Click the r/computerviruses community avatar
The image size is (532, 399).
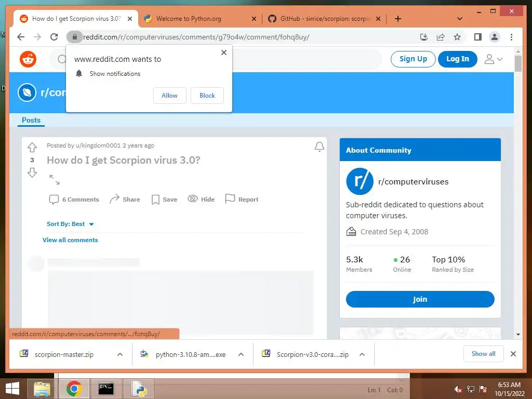pyautogui.click(x=360, y=181)
